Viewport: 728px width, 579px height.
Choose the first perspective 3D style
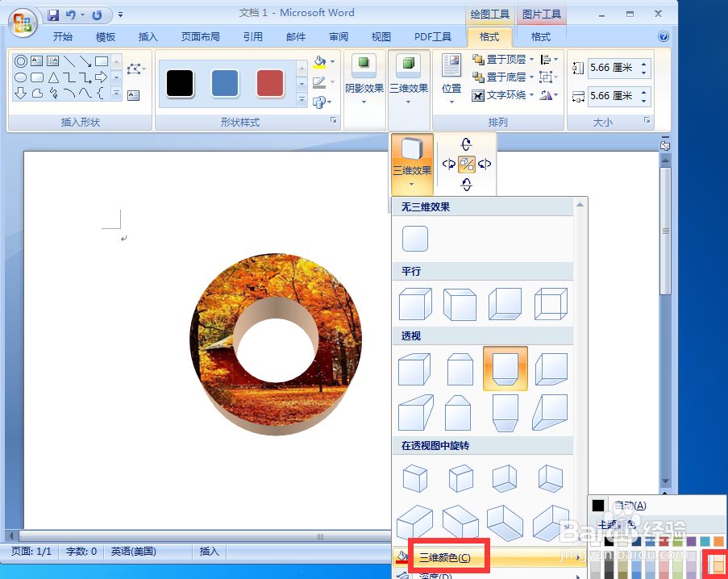[414, 369]
